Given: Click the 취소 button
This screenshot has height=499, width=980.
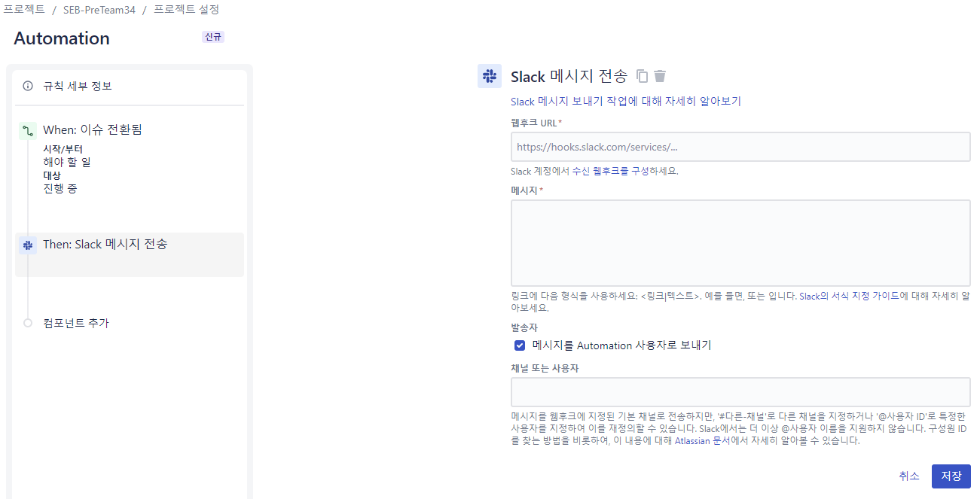Looking at the screenshot, I should pyautogui.click(x=909, y=476).
